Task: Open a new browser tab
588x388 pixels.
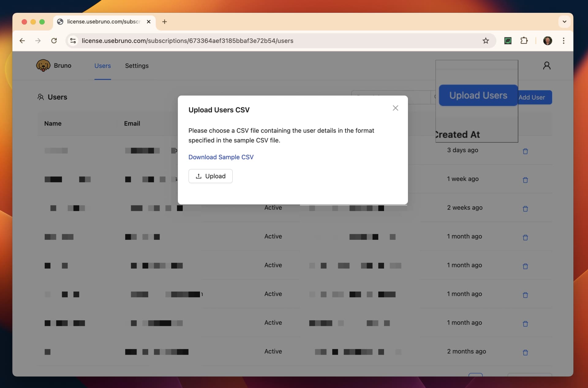Action: tap(164, 22)
